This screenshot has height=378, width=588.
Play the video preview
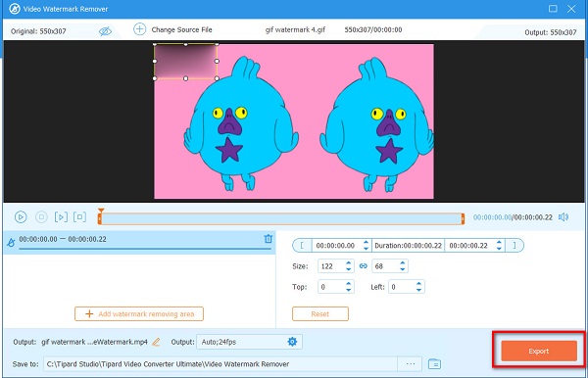pos(21,217)
